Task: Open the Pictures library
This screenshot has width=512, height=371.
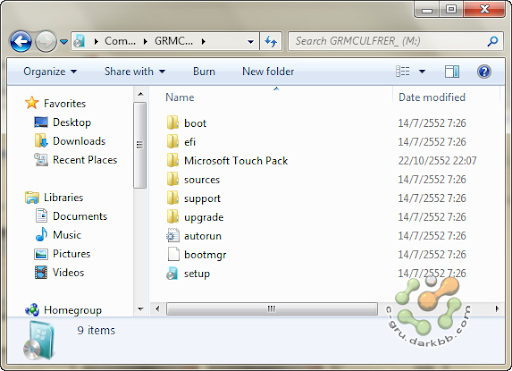Action: coord(71,254)
